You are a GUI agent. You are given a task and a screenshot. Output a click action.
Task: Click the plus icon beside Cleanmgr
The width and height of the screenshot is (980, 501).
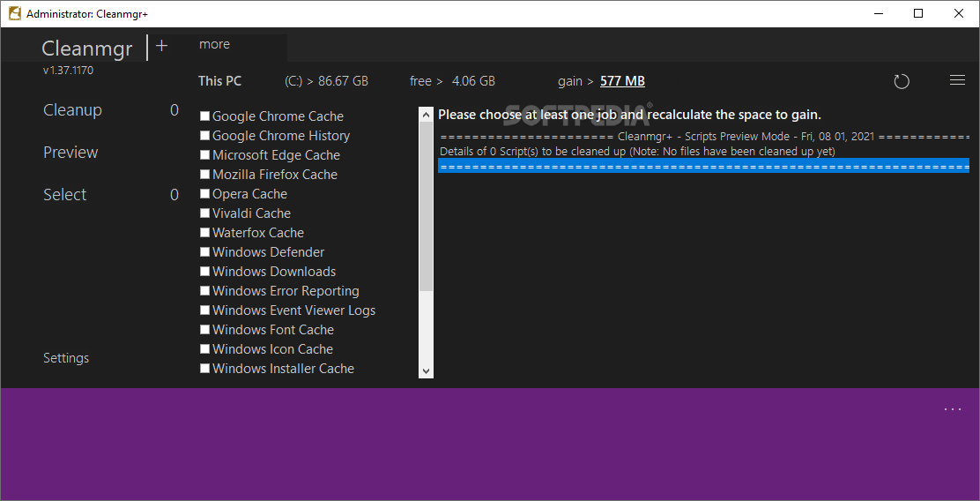point(162,46)
